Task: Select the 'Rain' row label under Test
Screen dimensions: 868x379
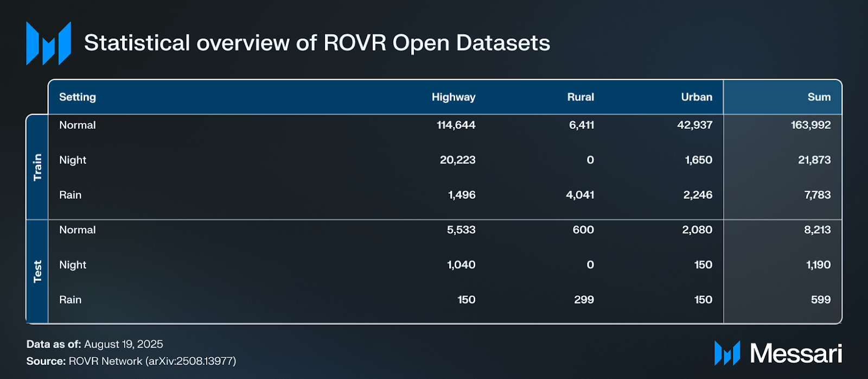Action: click(70, 300)
